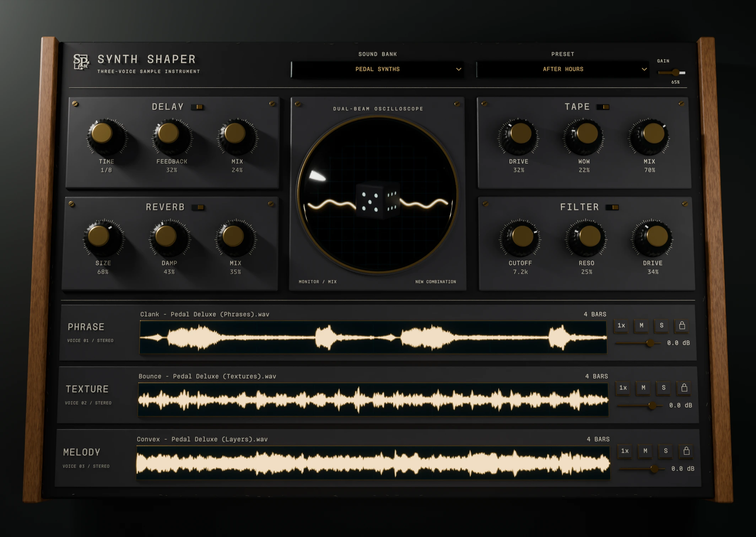This screenshot has width=756, height=537.
Task: Mute the Phrase voice
Action: tap(641, 325)
